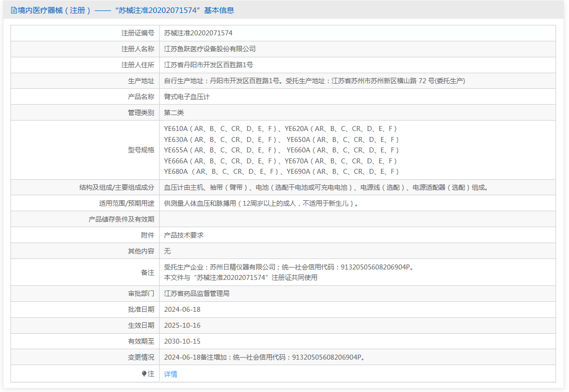569x392 pixels.
Task: Click the 生效日期 value 2025-10-16
Action: click(182, 325)
